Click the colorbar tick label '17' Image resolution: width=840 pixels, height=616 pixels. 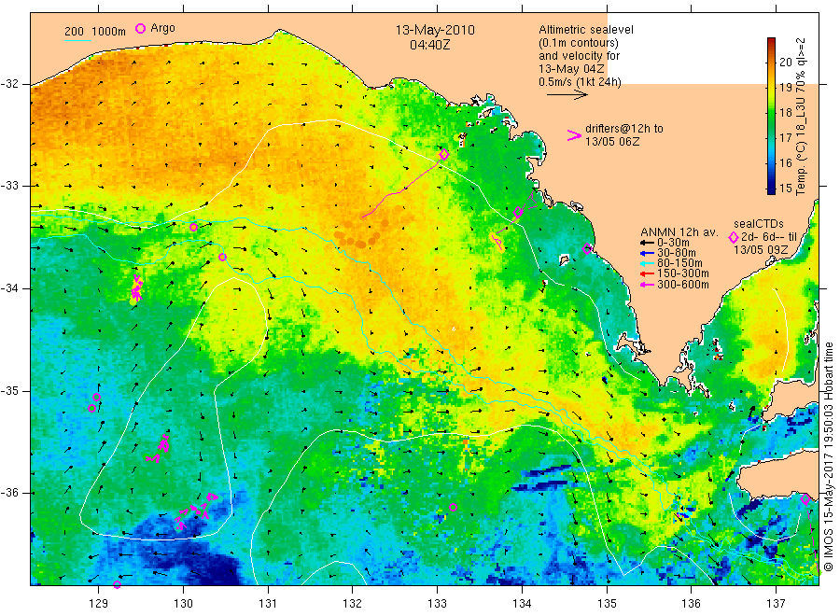[x=785, y=137]
